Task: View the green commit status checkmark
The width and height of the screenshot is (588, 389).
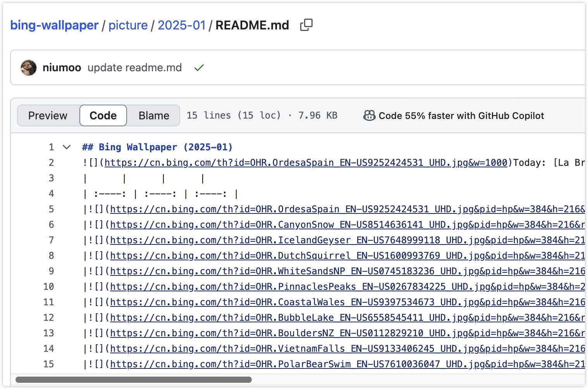Action: tap(199, 68)
